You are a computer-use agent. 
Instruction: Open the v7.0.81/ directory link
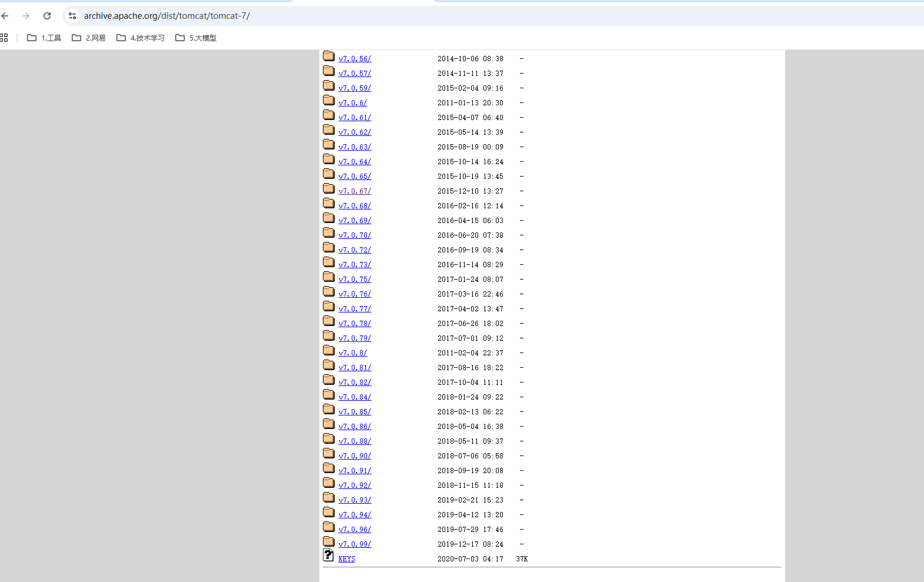pyautogui.click(x=355, y=368)
